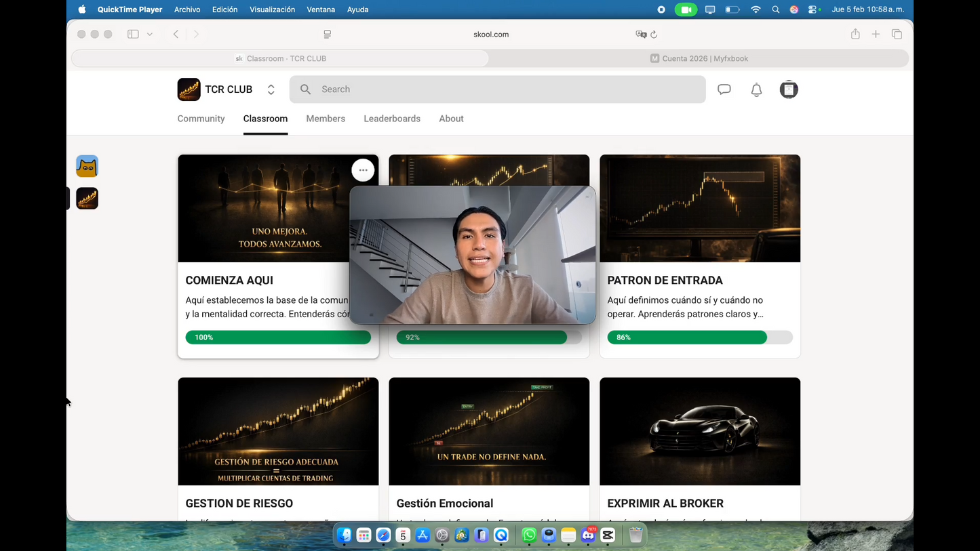Share the page via Safari's share icon
Viewport: 980px width, 551px height.
(x=855, y=34)
